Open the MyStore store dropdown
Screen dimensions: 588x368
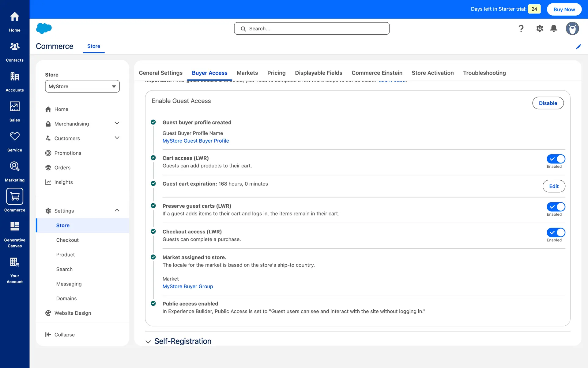82,86
